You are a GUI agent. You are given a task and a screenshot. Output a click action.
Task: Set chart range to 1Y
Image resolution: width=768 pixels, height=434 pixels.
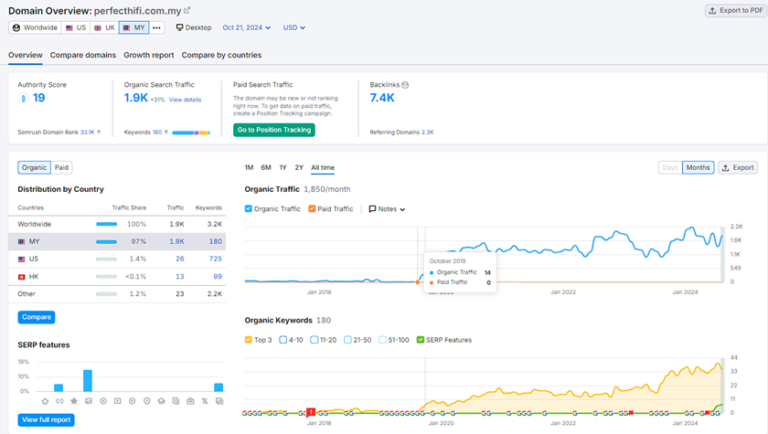point(283,168)
